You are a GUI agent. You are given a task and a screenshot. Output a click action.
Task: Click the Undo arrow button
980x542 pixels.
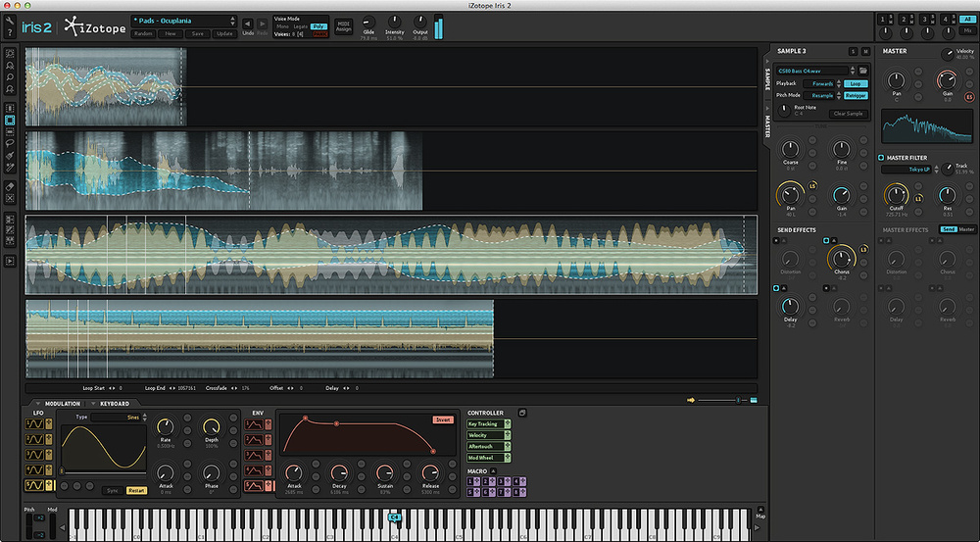coord(248,24)
